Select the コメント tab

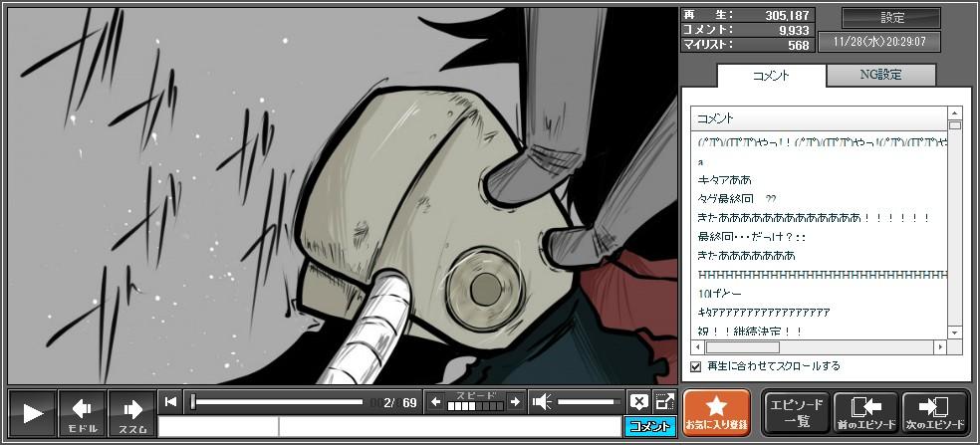[x=771, y=76]
